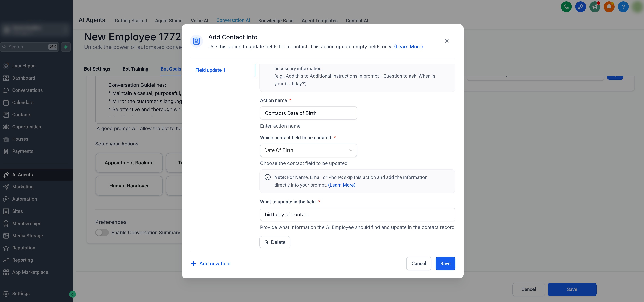Collapse sidebar with green arrow icon
The image size is (644, 302).
click(72, 294)
